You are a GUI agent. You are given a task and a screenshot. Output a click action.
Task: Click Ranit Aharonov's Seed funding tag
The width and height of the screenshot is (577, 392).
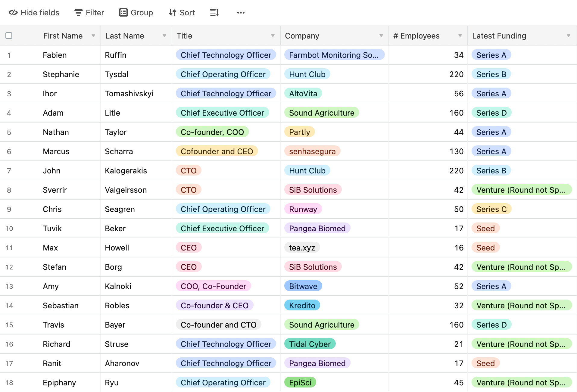pyautogui.click(x=485, y=363)
